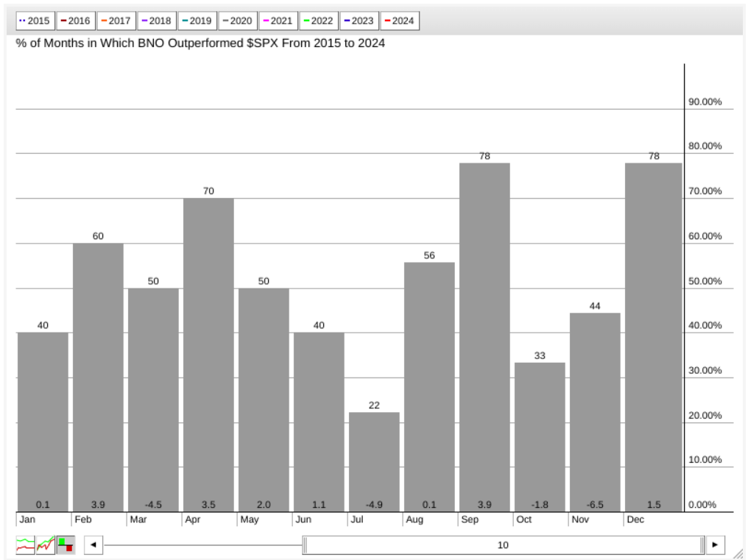Viewport: 748px width, 560px height.
Task: Select the overlapping lines chart mode icon
Action: [46, 545]
